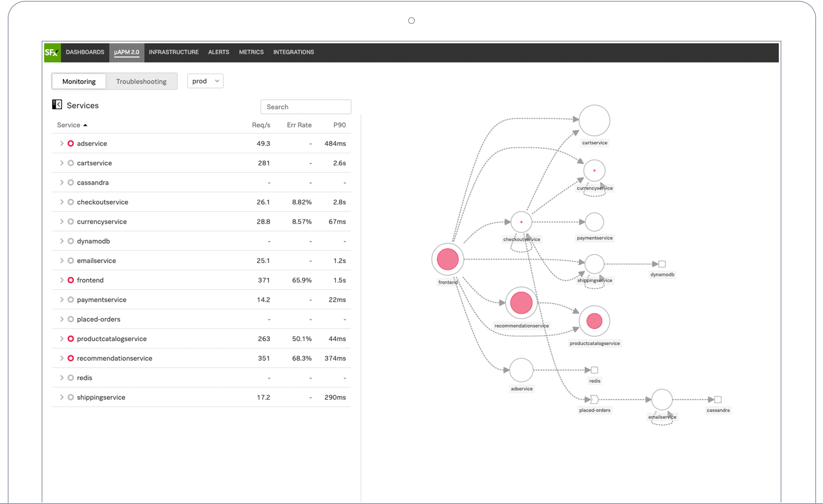The height and width of the screenshot is (504, 823).
Task: Go to the Infrastructure tab
Action: [174, 52]
